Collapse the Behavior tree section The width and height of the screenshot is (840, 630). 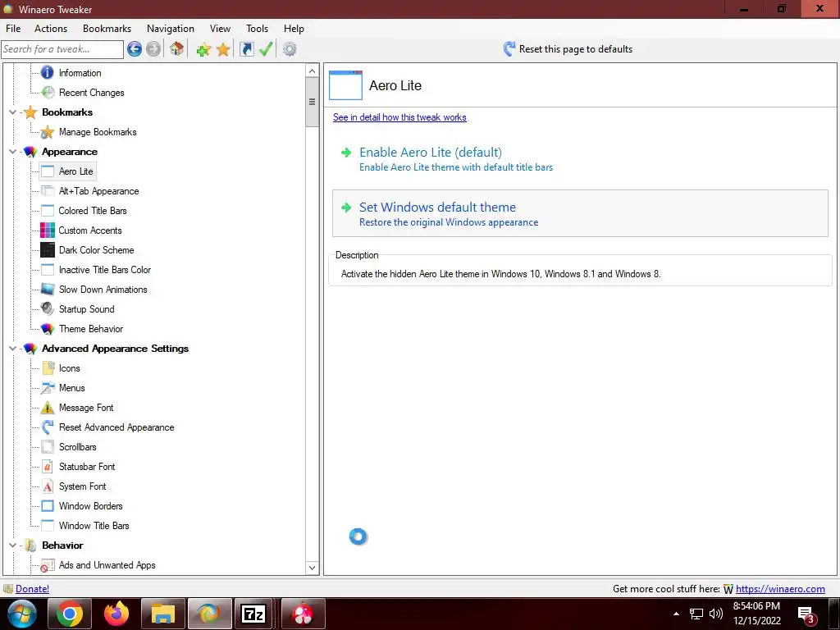coord(13,546)
